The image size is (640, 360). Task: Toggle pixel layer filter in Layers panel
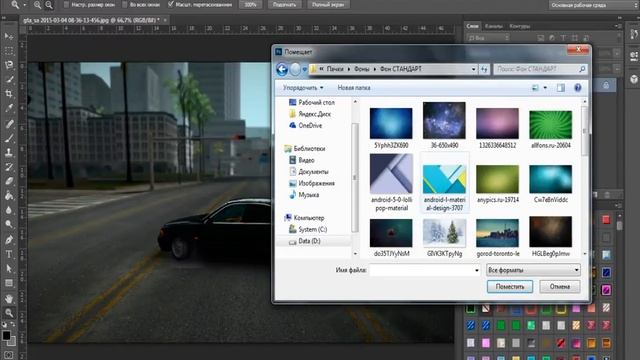pos(540,38)
